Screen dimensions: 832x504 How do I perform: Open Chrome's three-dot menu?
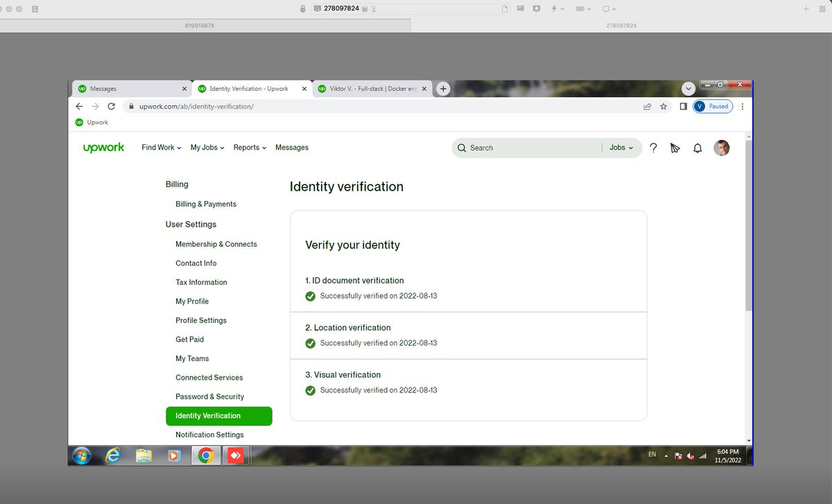[743, 107]
